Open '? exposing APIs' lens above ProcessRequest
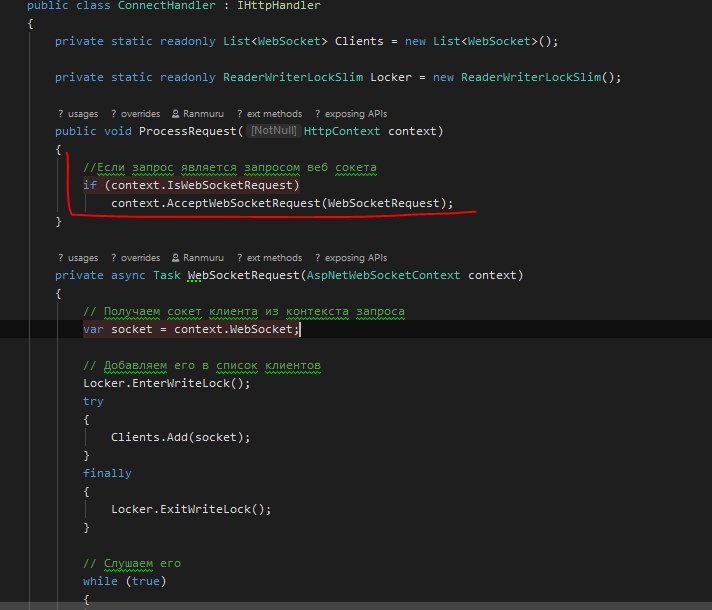The height and width of the screenshot is (610, 712). point(351,114)
